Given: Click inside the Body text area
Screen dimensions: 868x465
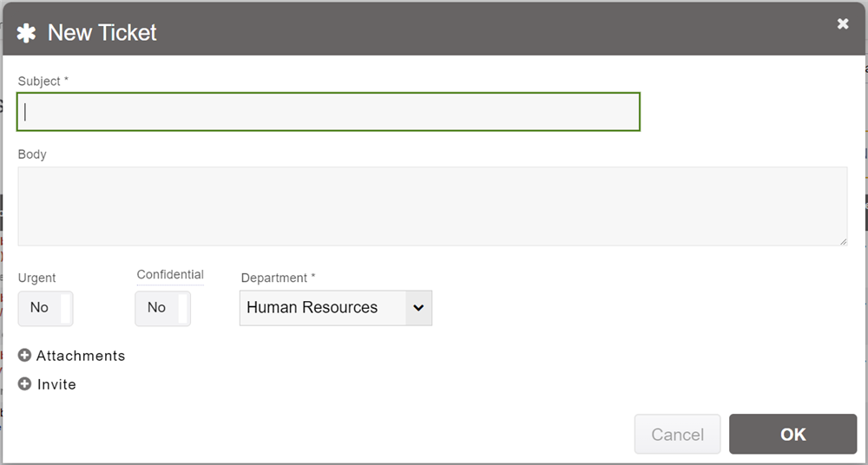Looking at the screenshot, I should point(432,206).
